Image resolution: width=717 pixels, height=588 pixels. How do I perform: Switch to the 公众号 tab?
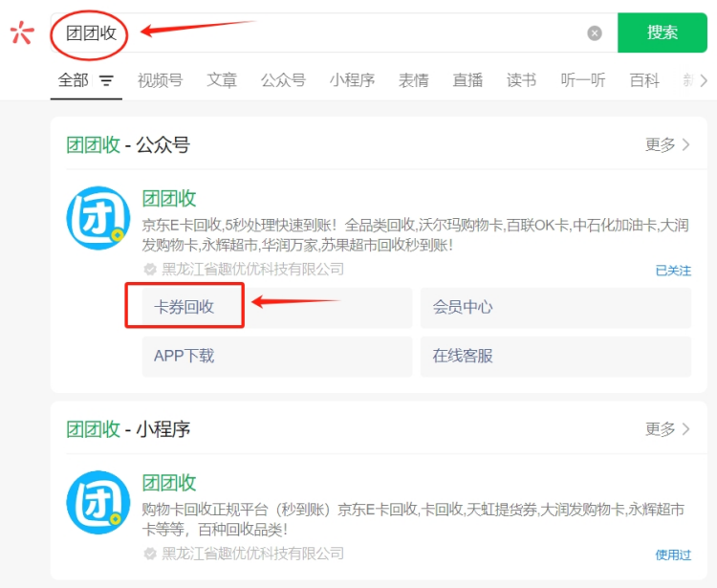[283, 81]
